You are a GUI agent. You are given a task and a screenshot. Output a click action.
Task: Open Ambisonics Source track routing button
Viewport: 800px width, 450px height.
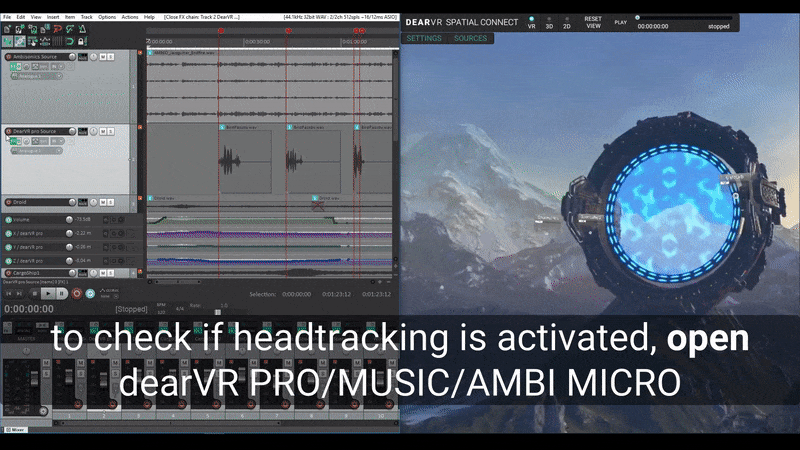(83, 57)
